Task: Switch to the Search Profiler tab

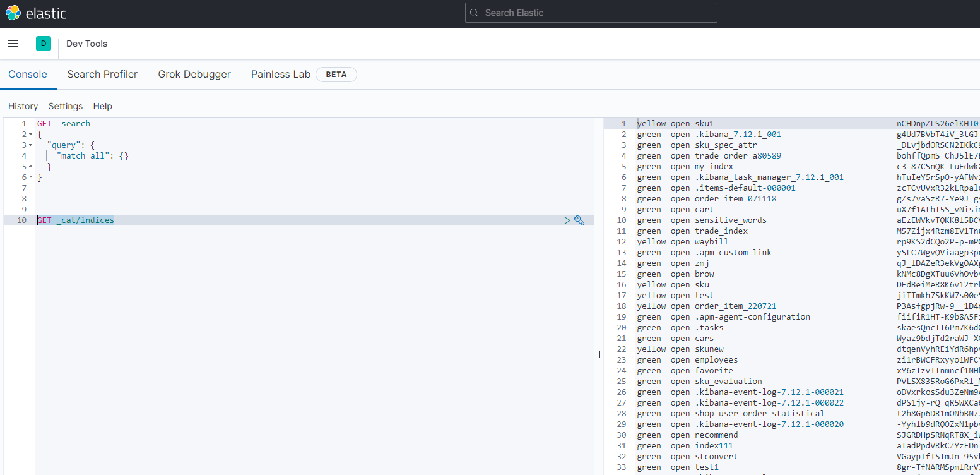Action: [x=102, y=74]
